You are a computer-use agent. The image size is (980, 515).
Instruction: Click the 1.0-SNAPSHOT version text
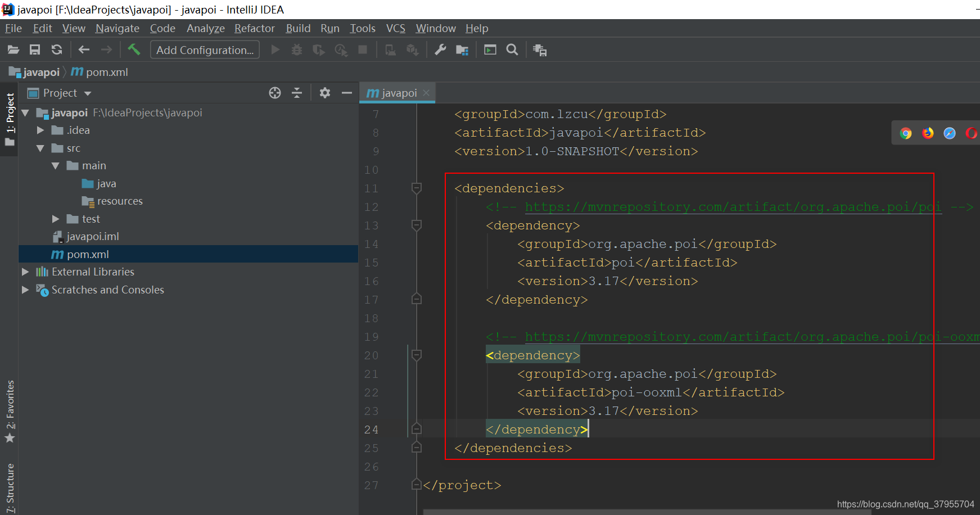(572, 151)
